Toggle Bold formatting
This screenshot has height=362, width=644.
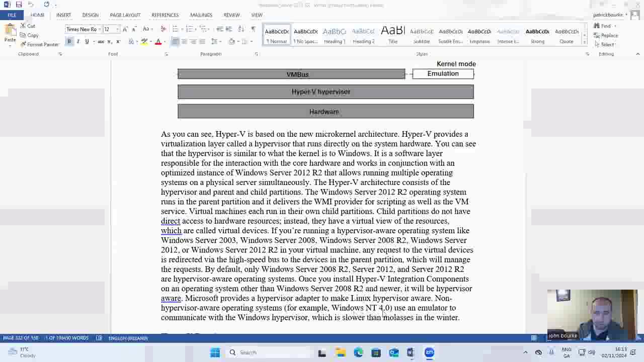point(69,41)
